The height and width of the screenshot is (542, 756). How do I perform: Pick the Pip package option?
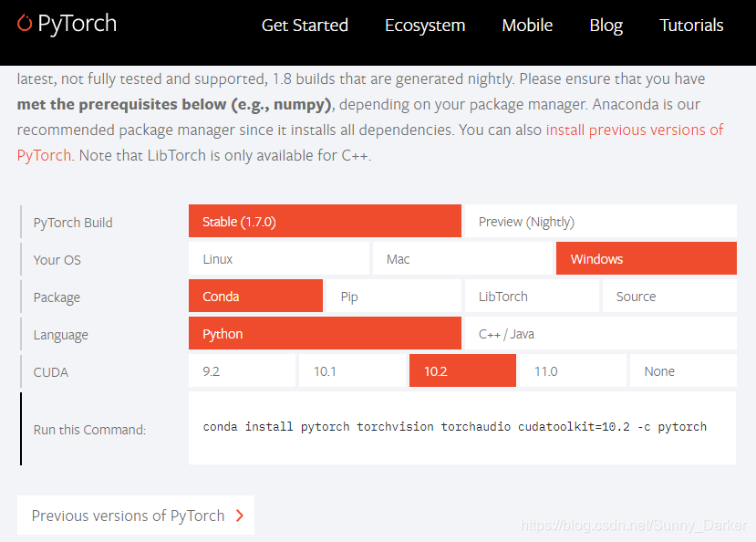tap(393, 297)
